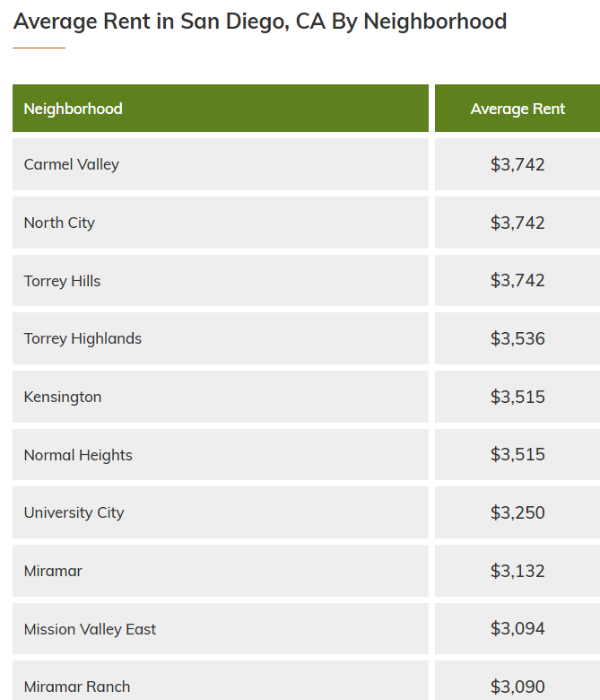Screen dimensions: 600x700
Task: Click Mission Valley East's $3,094 rent value
Action: pyautogui.click(x=517, y=628)
